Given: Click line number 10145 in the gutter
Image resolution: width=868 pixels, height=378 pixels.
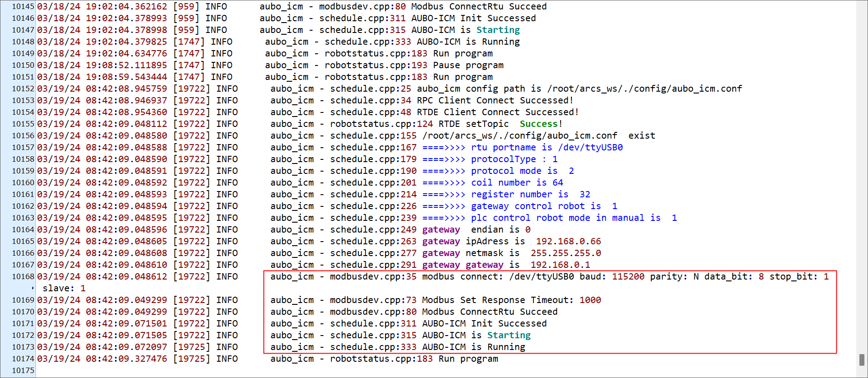Looking at the screenshot, I should (x=23, y=6).
